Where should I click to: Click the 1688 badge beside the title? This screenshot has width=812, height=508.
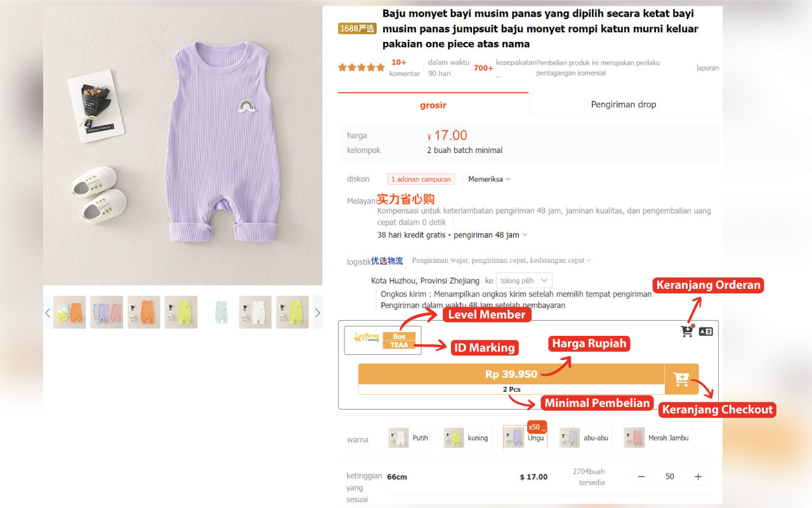pyautogui.click(x=358, y=29)
